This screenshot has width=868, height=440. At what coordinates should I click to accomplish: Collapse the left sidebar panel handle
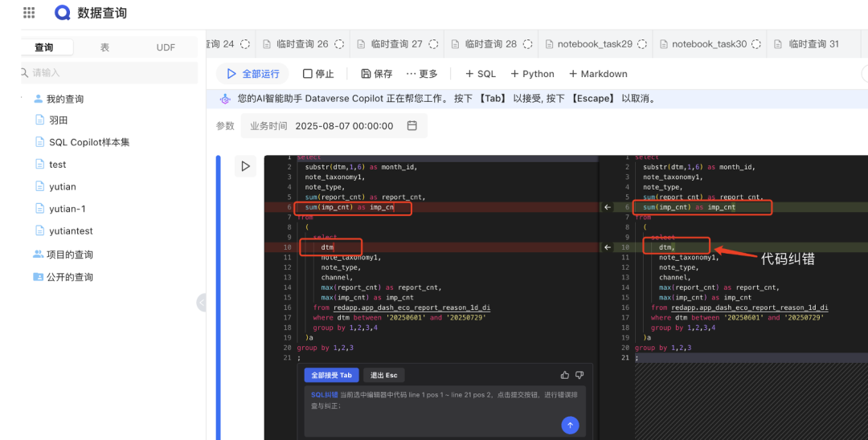(202, 303)
